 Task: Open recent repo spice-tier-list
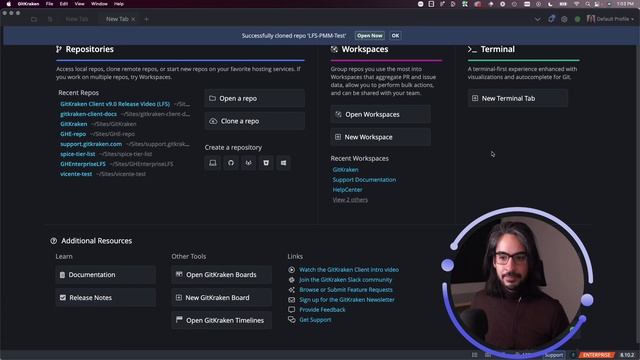78,154
